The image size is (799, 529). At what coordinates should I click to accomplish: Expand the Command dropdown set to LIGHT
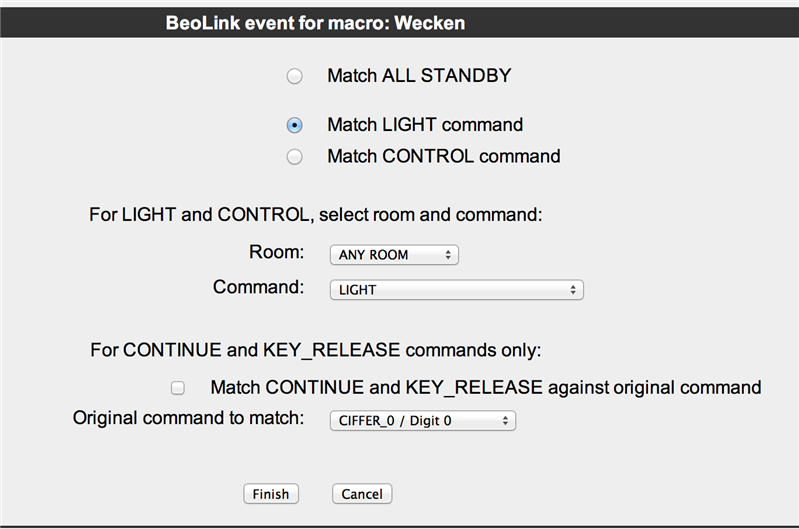coord(456,290)
